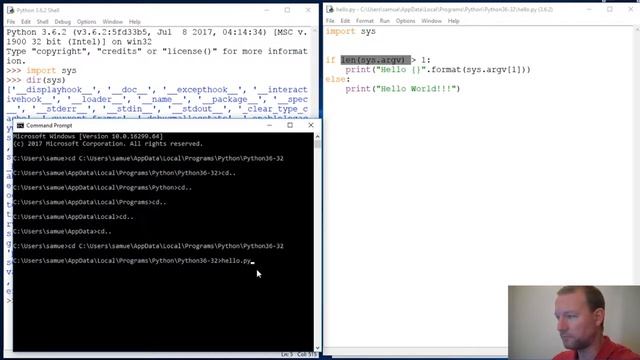Open Edit menu in hello.py editor

pos(345,21)
